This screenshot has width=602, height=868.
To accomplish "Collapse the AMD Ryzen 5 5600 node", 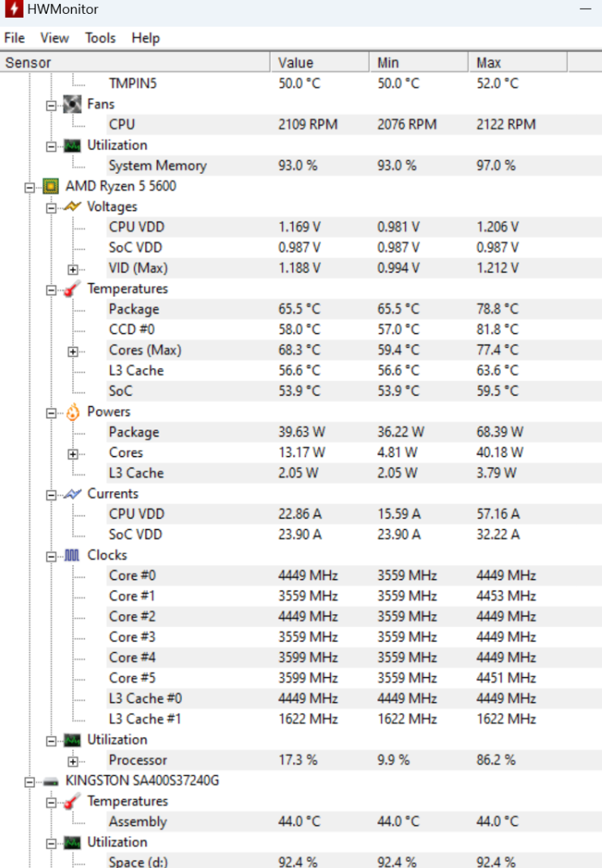I will pos(29,188).
